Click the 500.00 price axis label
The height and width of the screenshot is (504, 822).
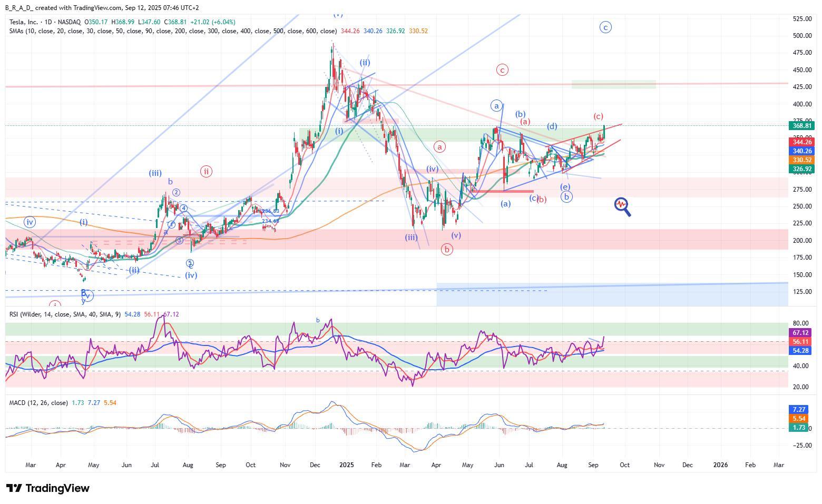click(x=802, y=36)
